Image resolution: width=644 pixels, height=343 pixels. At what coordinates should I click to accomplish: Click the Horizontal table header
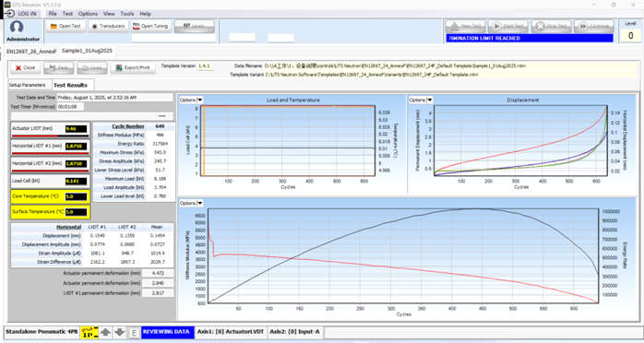[x=68, y=227]
